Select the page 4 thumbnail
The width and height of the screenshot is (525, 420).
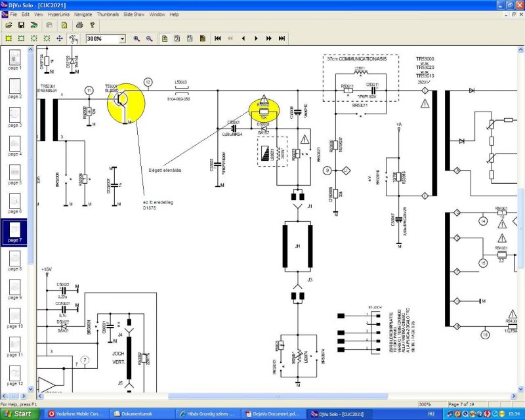[x=14, y=146]
